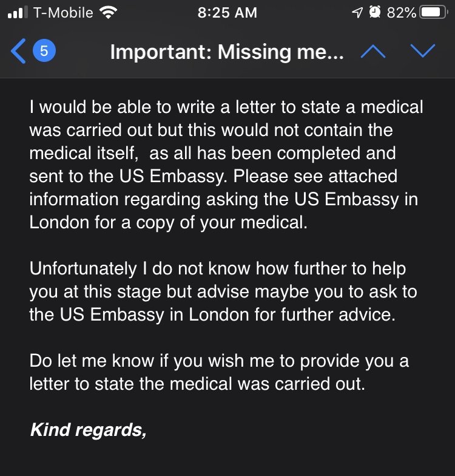
Task: Tap the location services arrow icon
Action: click(357, 13)
